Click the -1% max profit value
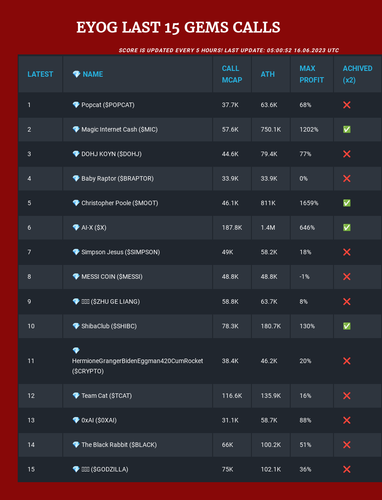382x500 pixels. pyautogui.click(x=304, y=277)
